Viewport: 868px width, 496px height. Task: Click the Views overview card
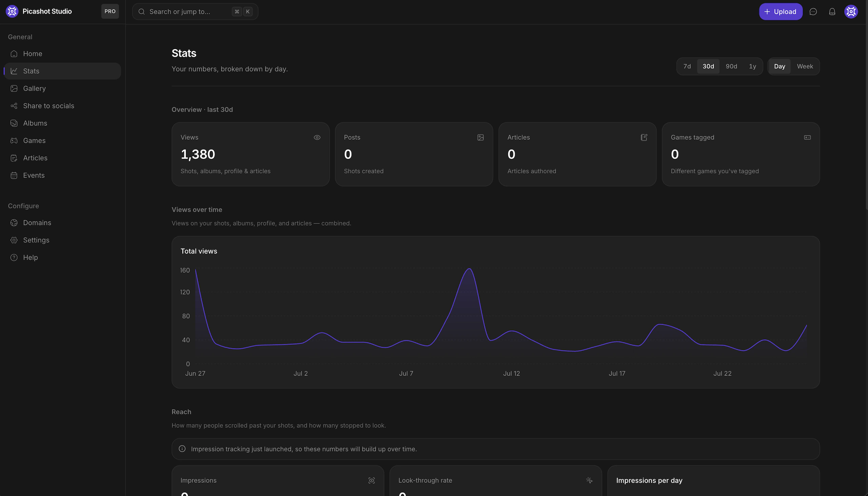251,154
